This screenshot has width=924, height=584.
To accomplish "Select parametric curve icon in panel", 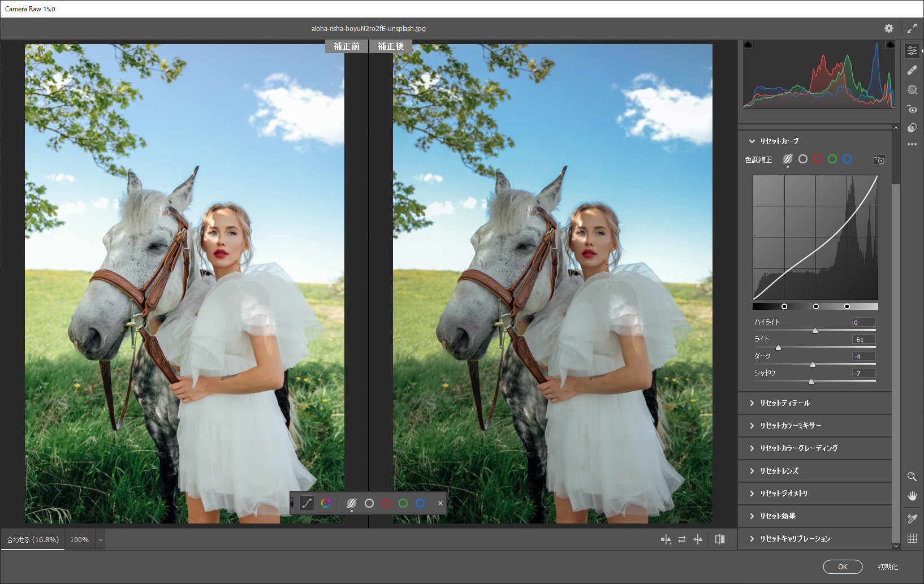I will (x=788, y=159).
